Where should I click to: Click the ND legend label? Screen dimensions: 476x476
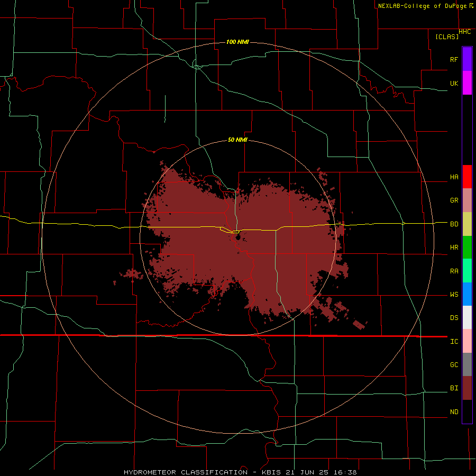click(x=454, y=412)
